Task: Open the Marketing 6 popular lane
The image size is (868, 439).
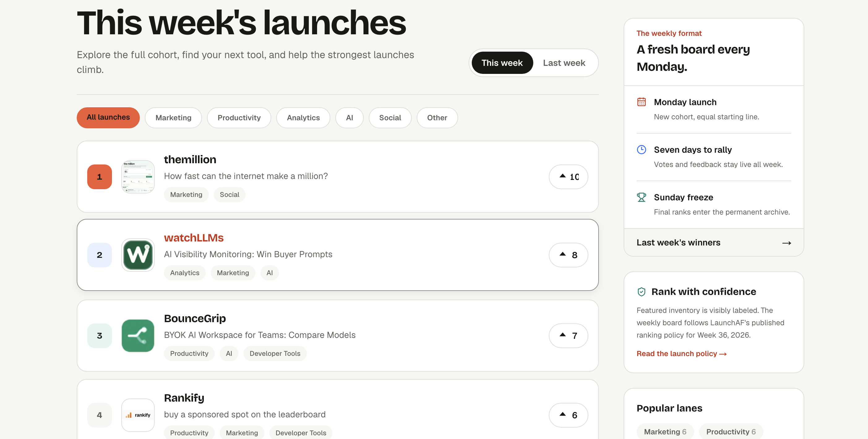Action: tap(665, 432)
